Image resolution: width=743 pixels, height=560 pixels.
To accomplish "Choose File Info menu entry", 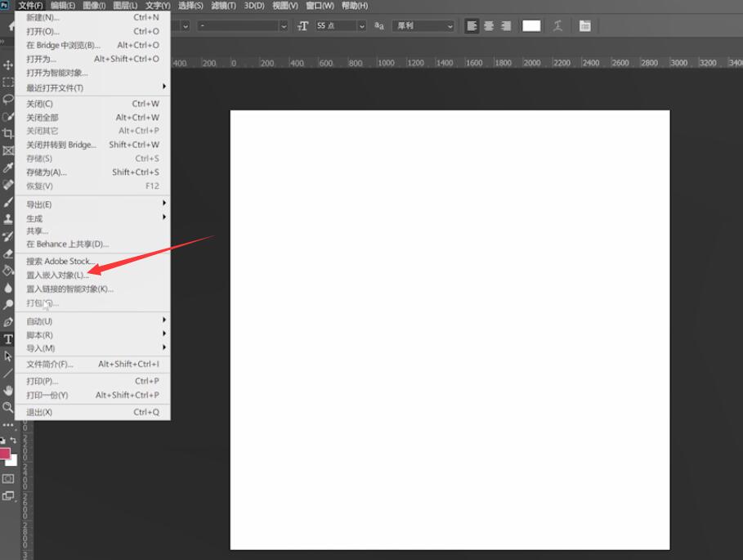I will 93,364.
